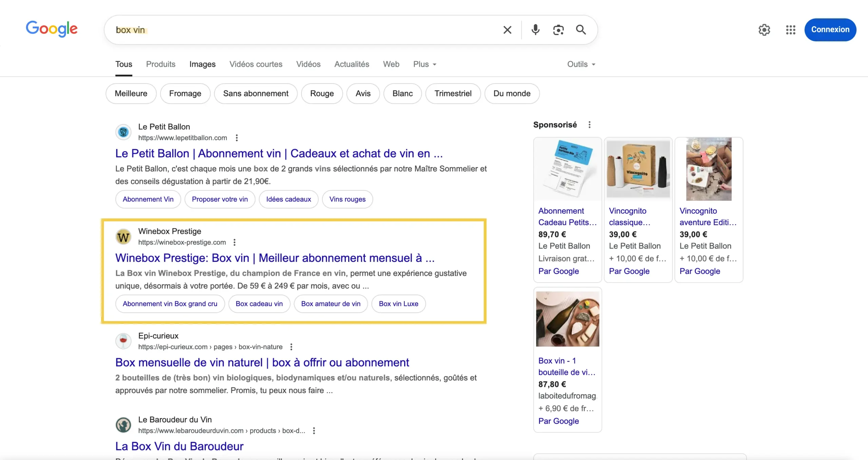Image resolution: width=868 pixels, height=460 pixels.
Task: Click the Google logo
Action: point(52,29)
